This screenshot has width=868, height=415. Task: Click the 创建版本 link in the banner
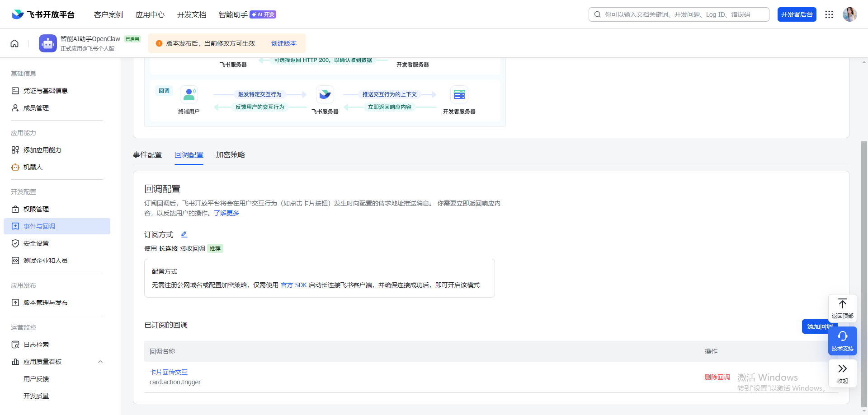click(x=283, y=43)
